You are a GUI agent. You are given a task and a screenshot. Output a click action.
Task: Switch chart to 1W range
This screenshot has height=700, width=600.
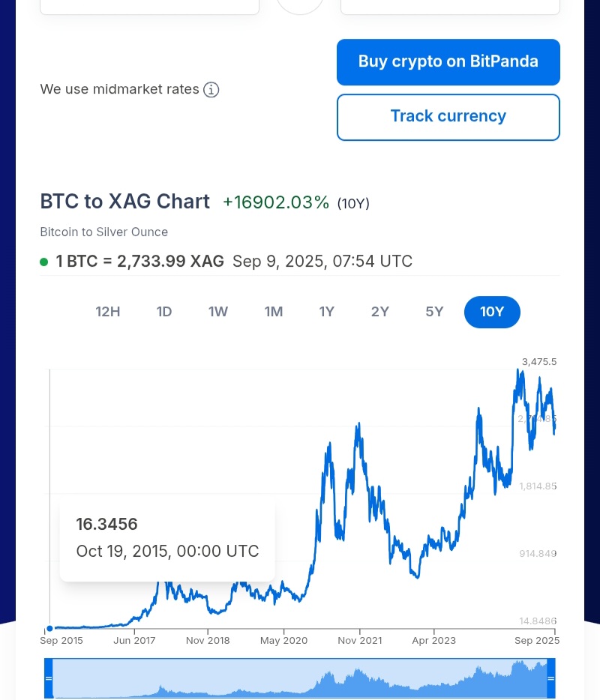(218, 312)
